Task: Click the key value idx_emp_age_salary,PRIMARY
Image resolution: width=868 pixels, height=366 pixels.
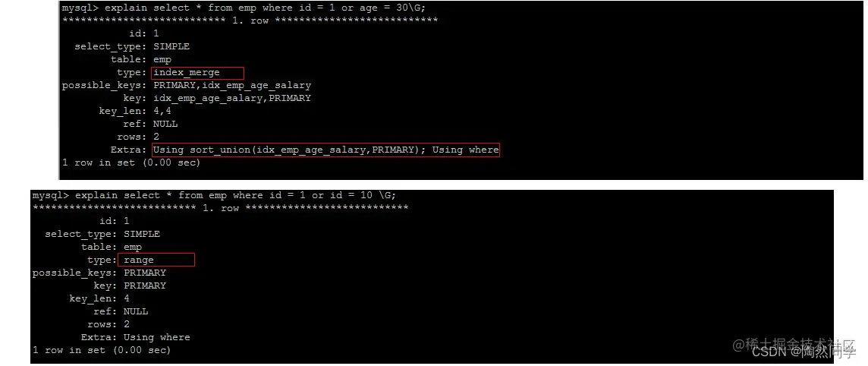Action: coord(232,99)
